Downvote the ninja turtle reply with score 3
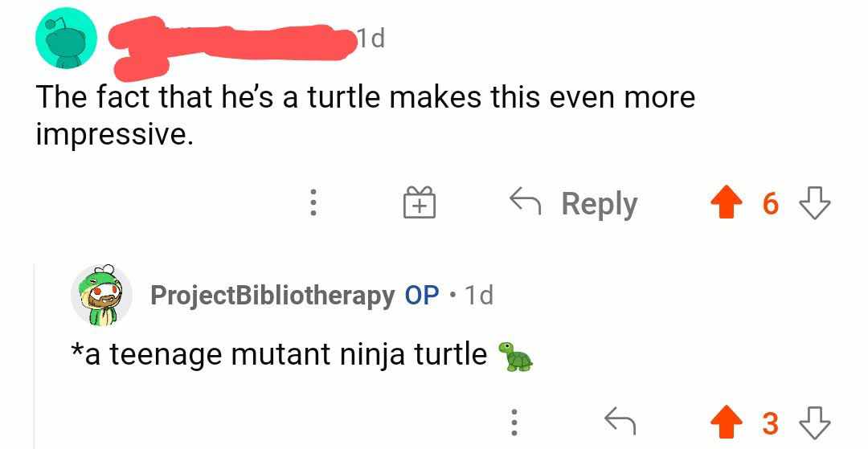This screenshot has width=868, height=449. [815, 422]
